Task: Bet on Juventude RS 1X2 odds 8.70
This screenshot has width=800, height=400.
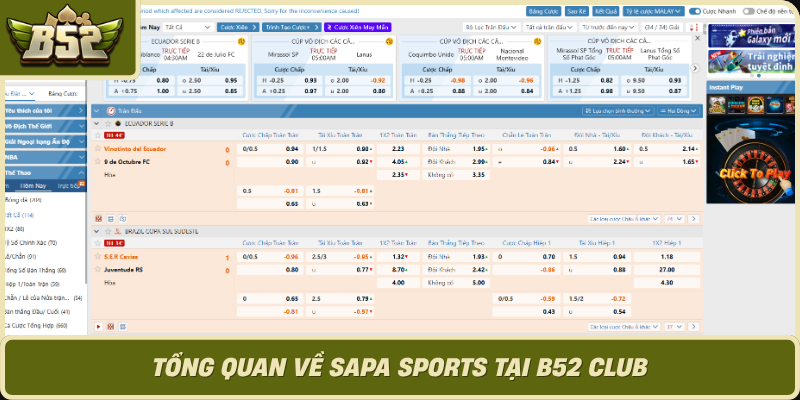Action: tap(398, 269)
